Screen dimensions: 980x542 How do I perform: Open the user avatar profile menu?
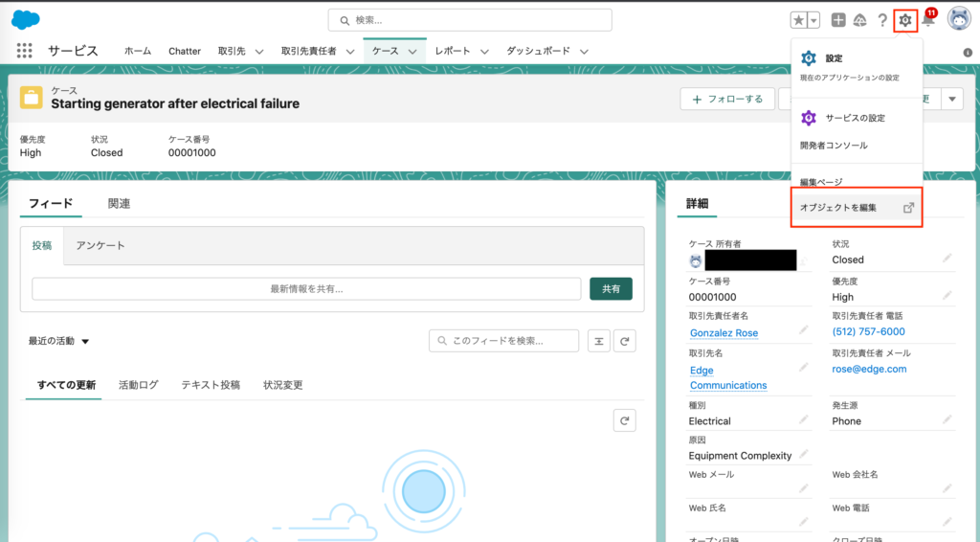pyautogui.click(x=959, y=19)
